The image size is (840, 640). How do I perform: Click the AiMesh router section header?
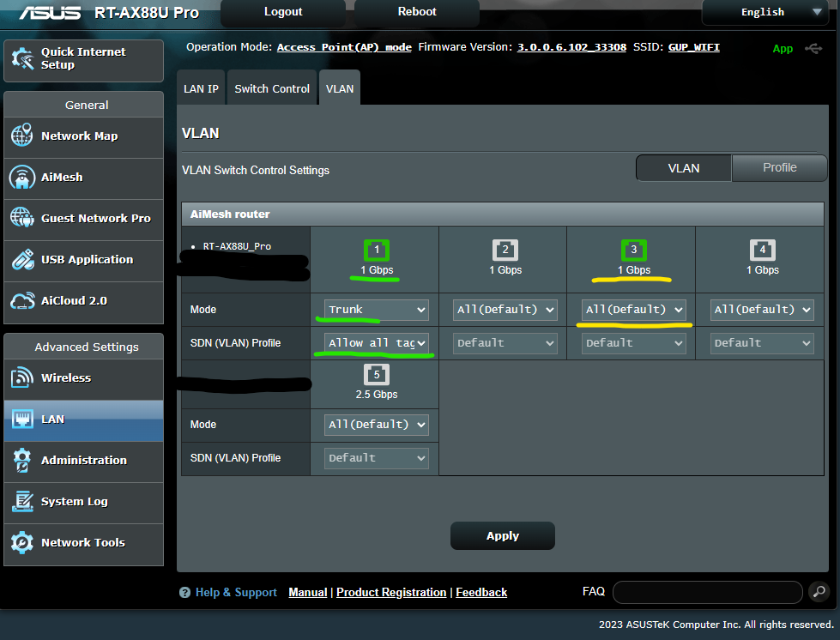(x=503, y=214)
